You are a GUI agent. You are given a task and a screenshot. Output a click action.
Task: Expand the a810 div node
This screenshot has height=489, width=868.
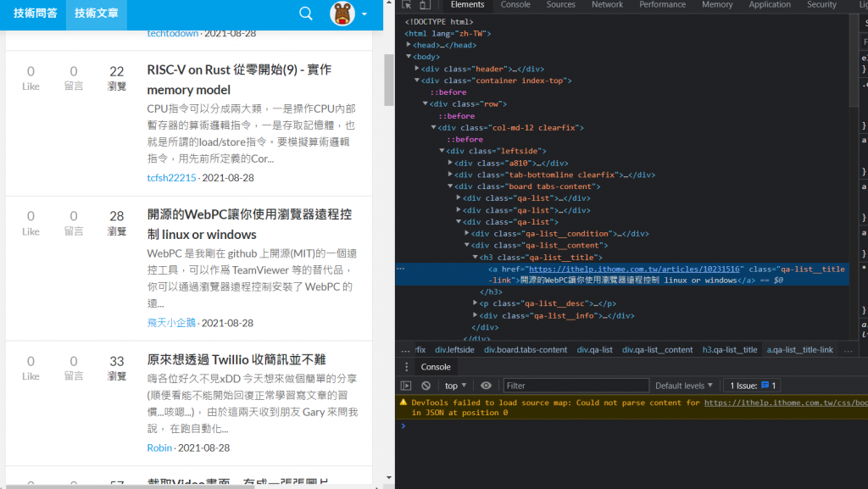tap(450, 163)
